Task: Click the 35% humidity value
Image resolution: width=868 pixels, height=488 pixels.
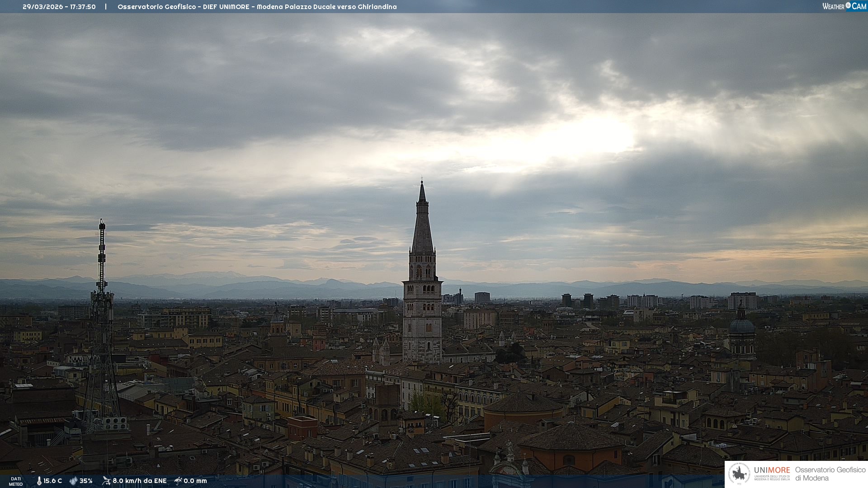Action: (86, 481)
